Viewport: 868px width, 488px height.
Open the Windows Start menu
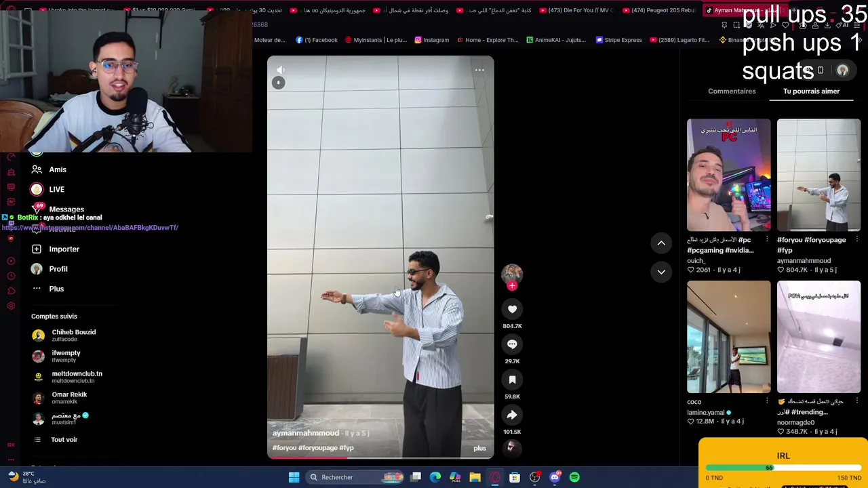click(x=294, y=477)
